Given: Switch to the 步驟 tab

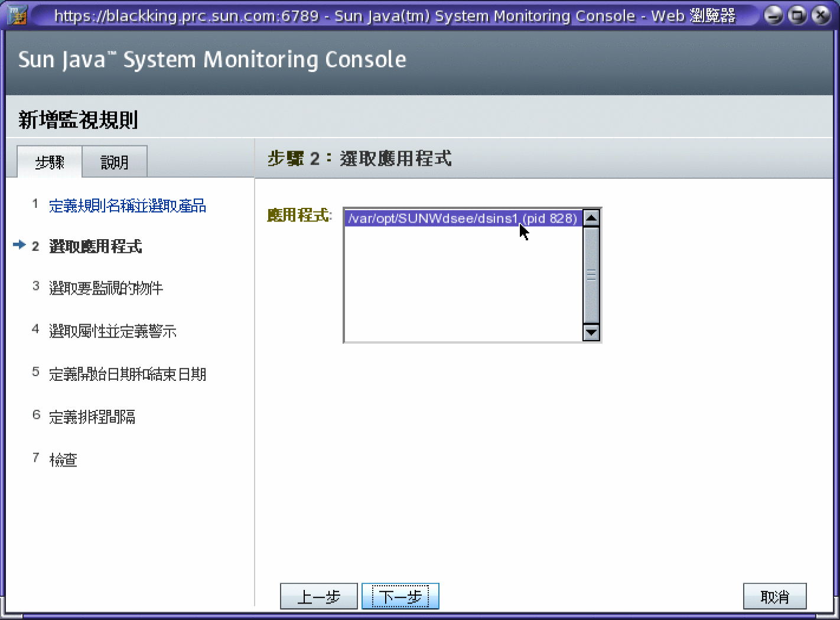Looking at the screenshot, I should 50,162.
